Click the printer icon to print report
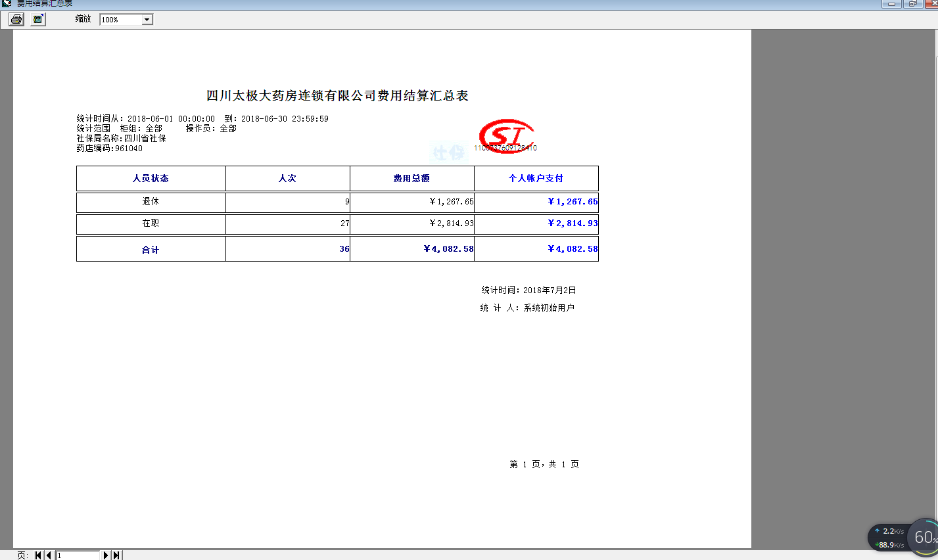Image resolution: width=938 pixels, height=560 pixels. 16,19
